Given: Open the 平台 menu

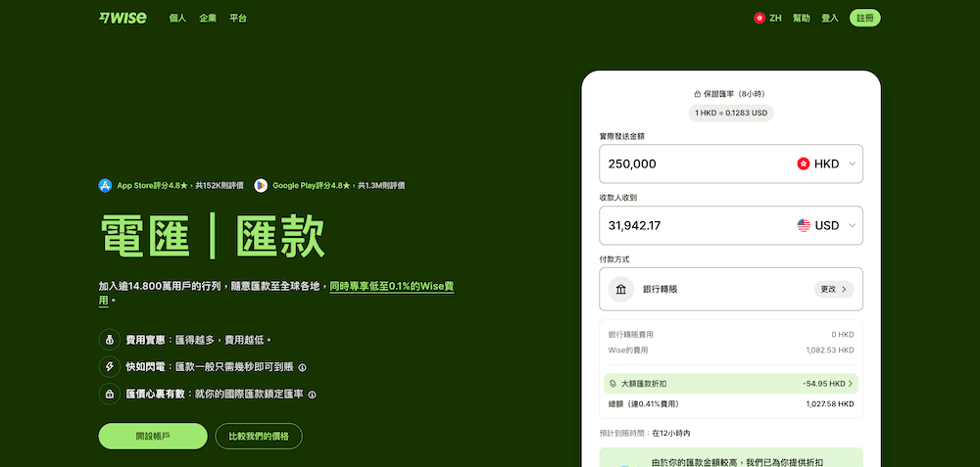Looking at the screenshot, I should (x=238, y=18).
